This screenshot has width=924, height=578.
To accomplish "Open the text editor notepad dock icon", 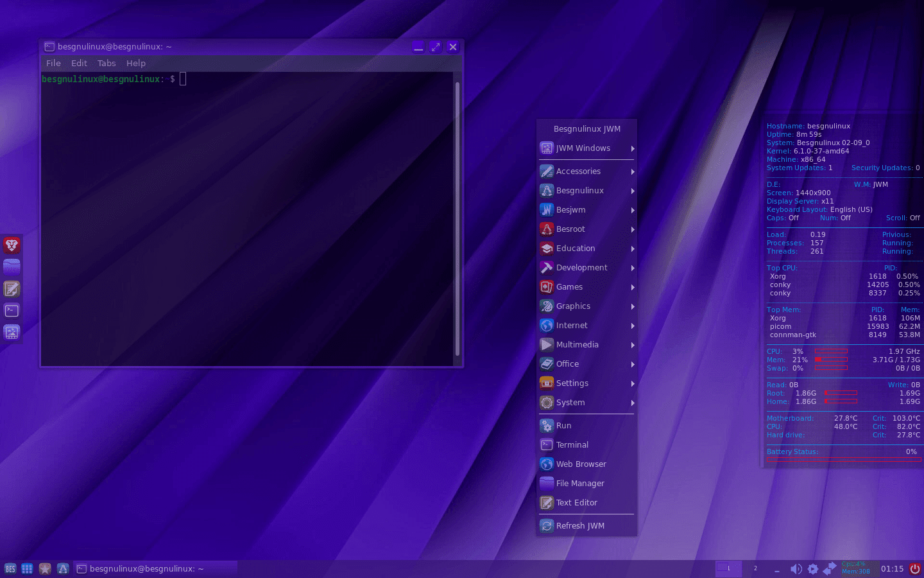I will (12, 288).
